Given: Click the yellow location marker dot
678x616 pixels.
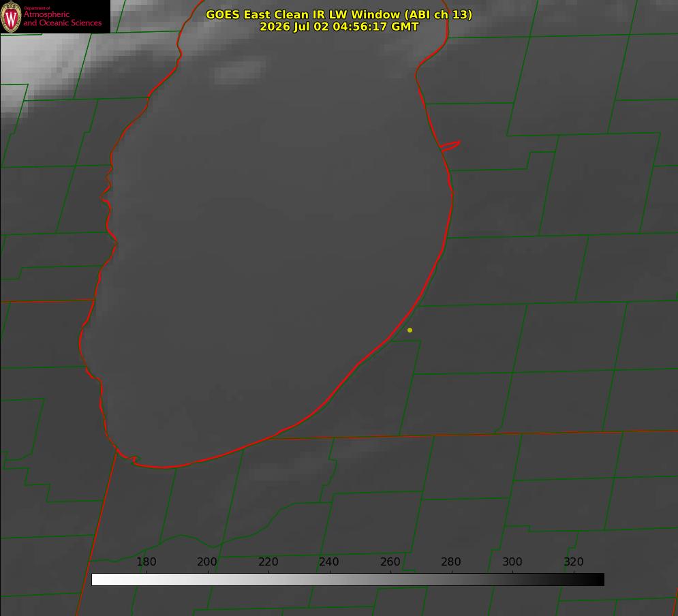Looking at the screenshot, I should tap(410, 330).
